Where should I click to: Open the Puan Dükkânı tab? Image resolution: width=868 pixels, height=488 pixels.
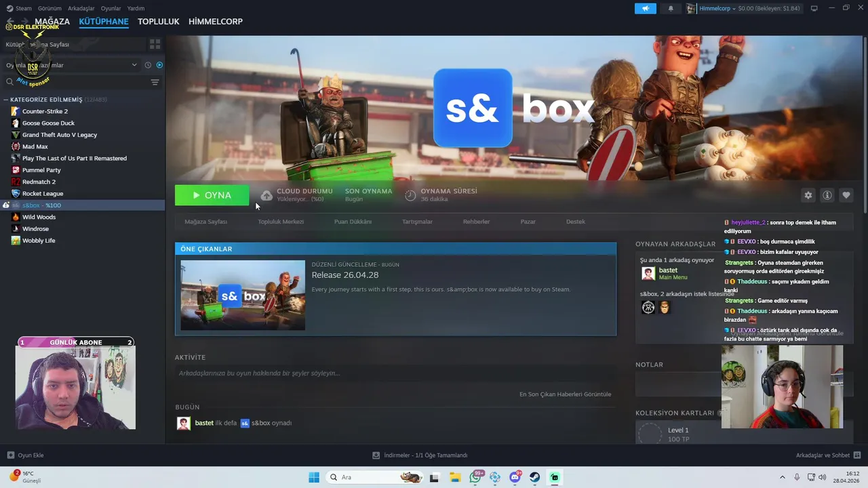click(x=353, y=222)
